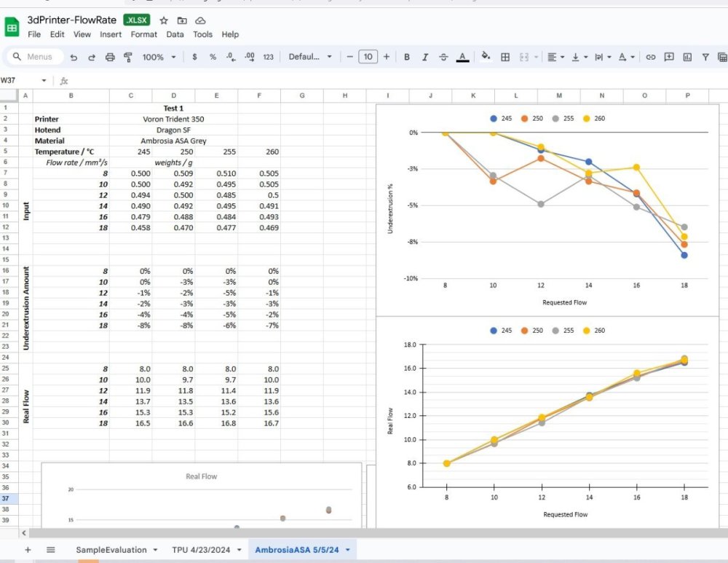
Task: Click the plus button to add sheet
Action: [28, 550]
